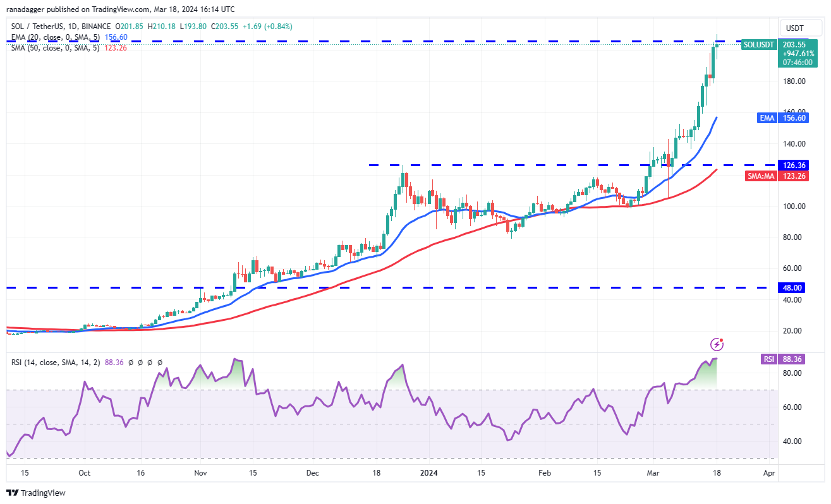831x504 pixels.
Task: Select the dashed horizontal line at 126.36
Action: 572,165
